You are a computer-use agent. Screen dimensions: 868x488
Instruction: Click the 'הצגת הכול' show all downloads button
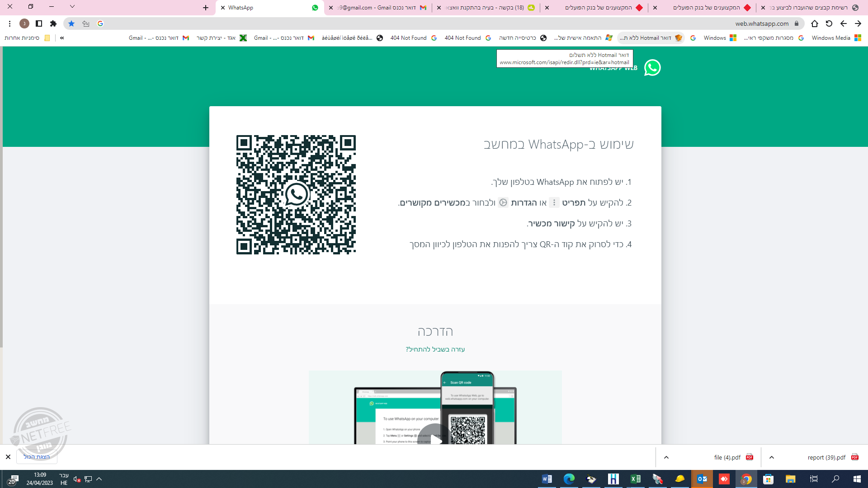pyautogui.click(x=37, y=457)
